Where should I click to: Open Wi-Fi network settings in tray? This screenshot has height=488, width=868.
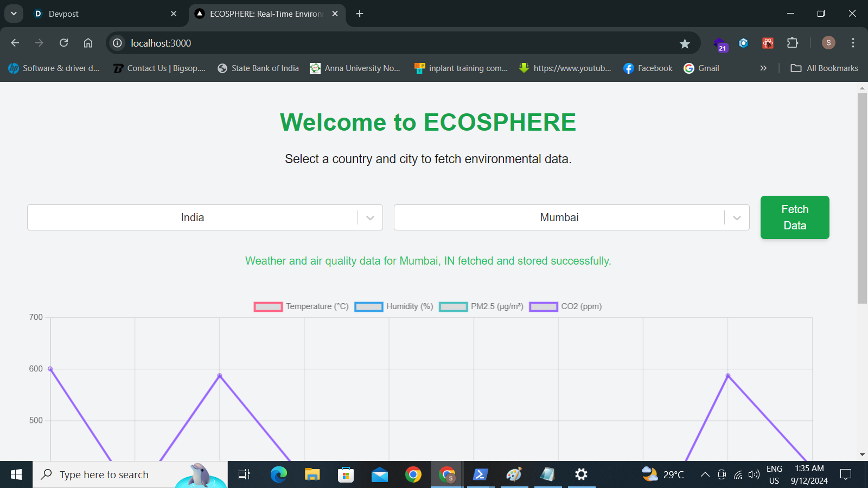tap(738, 474)
